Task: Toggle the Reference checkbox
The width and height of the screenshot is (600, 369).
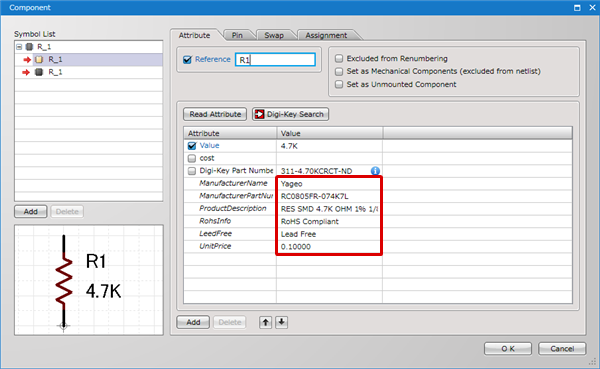Action: click(x=187, y=60)
